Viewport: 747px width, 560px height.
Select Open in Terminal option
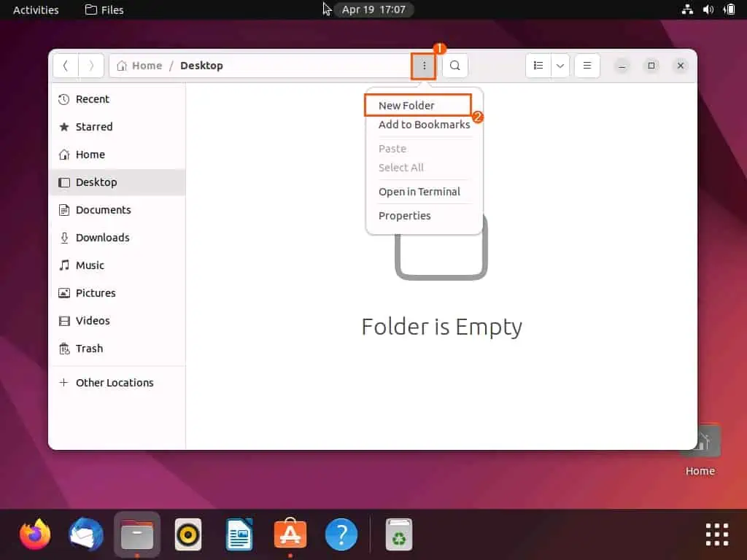pos(419,192)
